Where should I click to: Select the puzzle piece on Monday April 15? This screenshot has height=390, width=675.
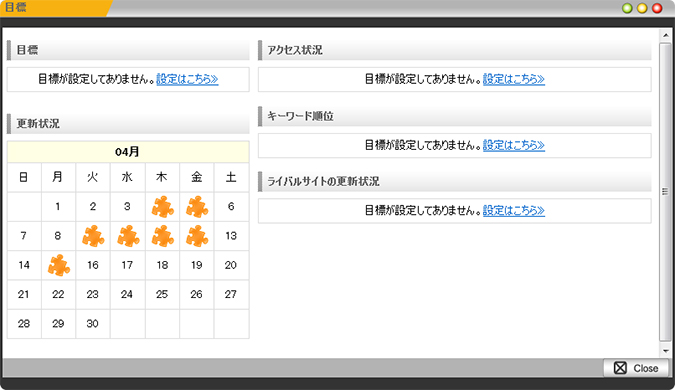[59, 265]
